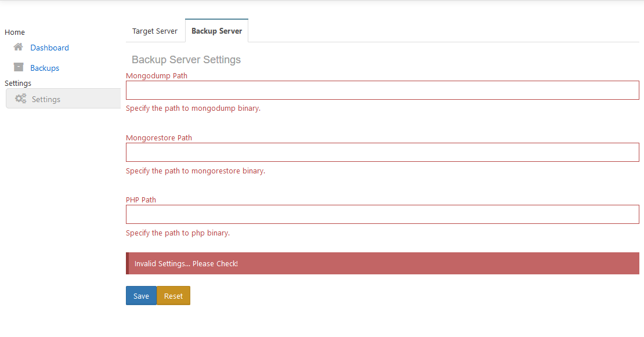This screenshot has width=644, height=337.
Task: Focus the Mongodump Path input field
Action: (382, 90)
